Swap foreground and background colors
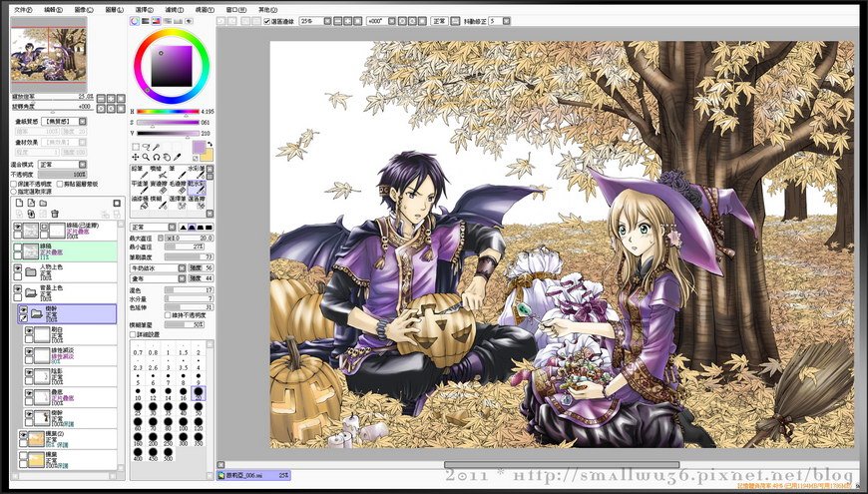The width and height of the screenshot is (868, 494). coord(211,144)
